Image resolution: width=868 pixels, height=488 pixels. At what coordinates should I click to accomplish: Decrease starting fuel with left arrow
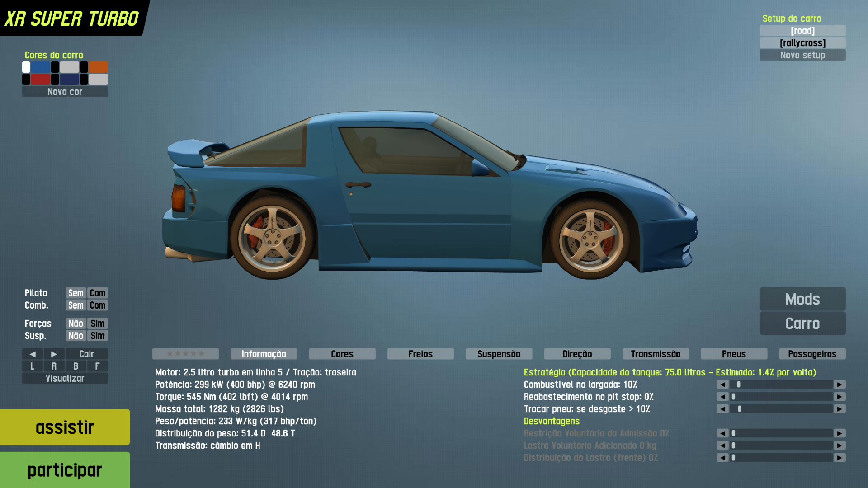(722, 385)
